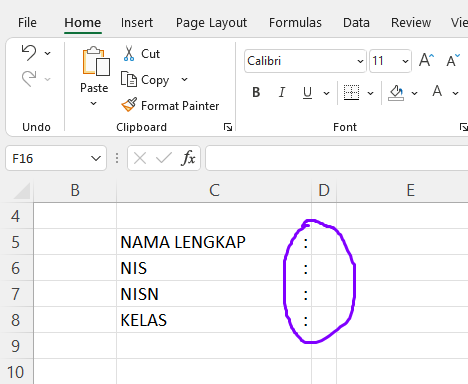Apply Fill Color bucket icon
Image resolution: width=468 pixels, height=384 pixels.
[x=396, y=92]
